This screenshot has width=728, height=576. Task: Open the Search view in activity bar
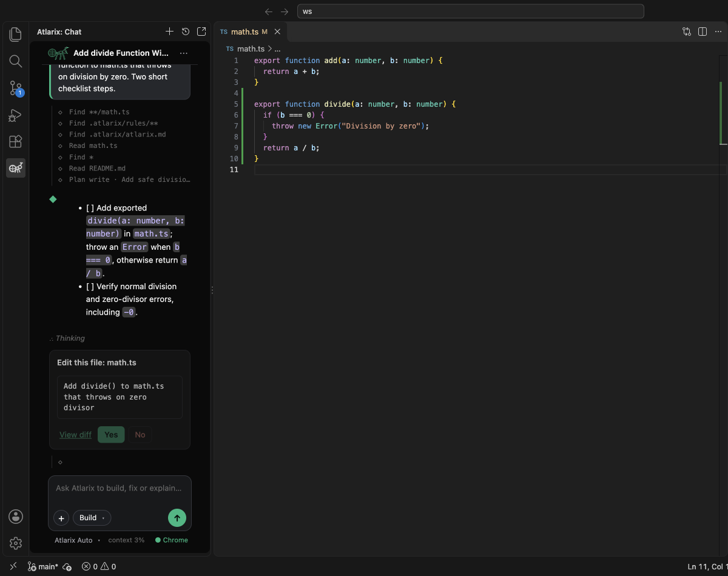[16, 61]
